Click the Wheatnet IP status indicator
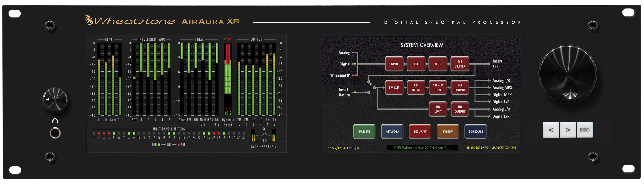 click(355, 75)
